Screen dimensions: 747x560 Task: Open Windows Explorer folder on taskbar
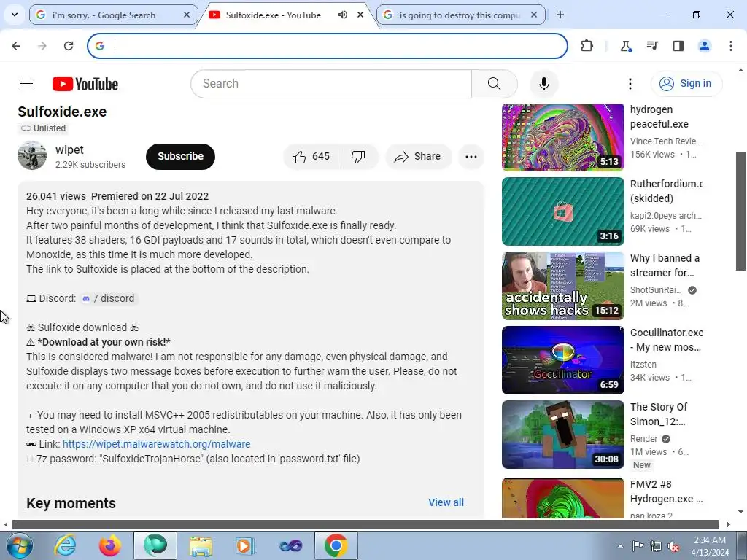pyautogui.click(x=201, y=545)
